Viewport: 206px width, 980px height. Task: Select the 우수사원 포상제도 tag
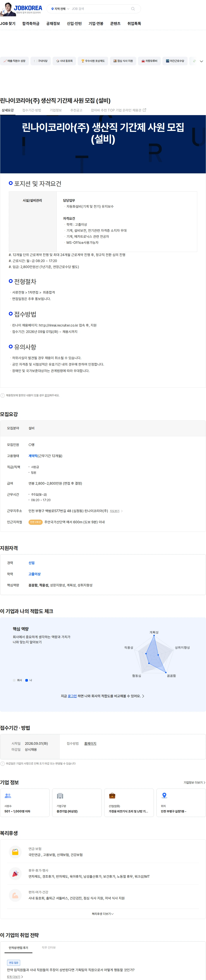(x=93, y=61)
